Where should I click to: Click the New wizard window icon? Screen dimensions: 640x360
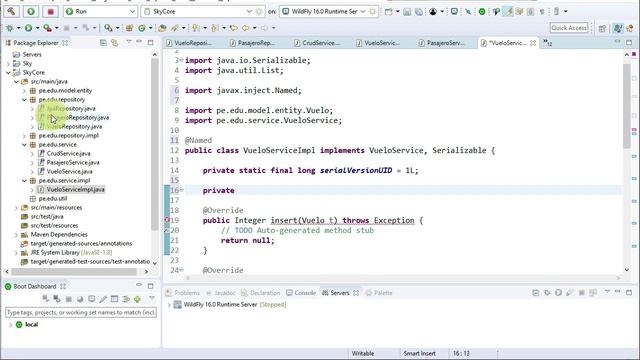coord(389,12)
